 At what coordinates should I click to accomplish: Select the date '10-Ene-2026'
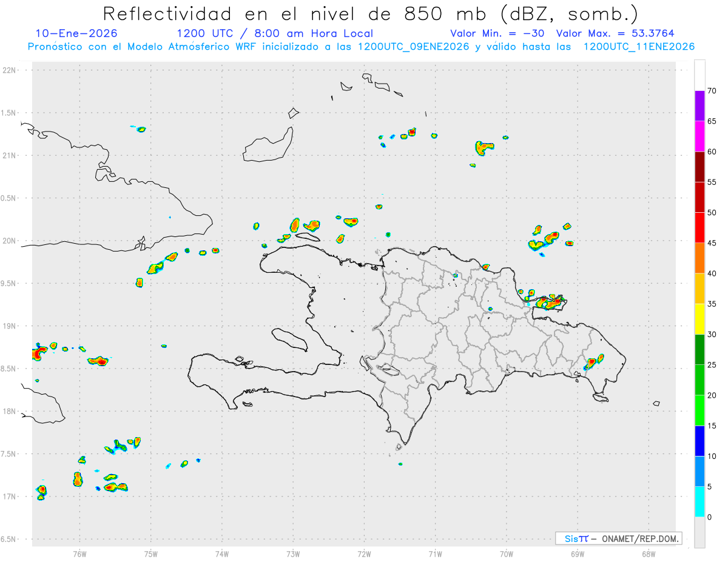tap(76, 33)
